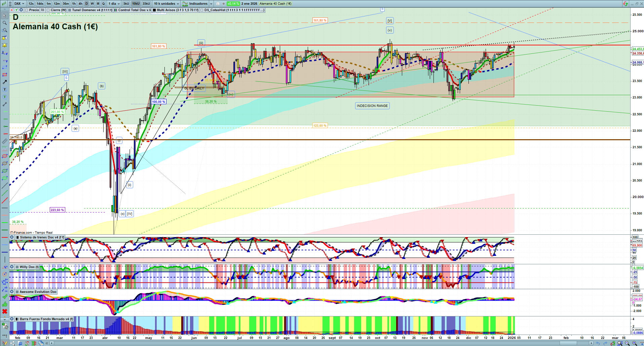Activate the magnifying glass zoom tool
Viewport: 644px width, 346px height.
click(x=5, y=23)
